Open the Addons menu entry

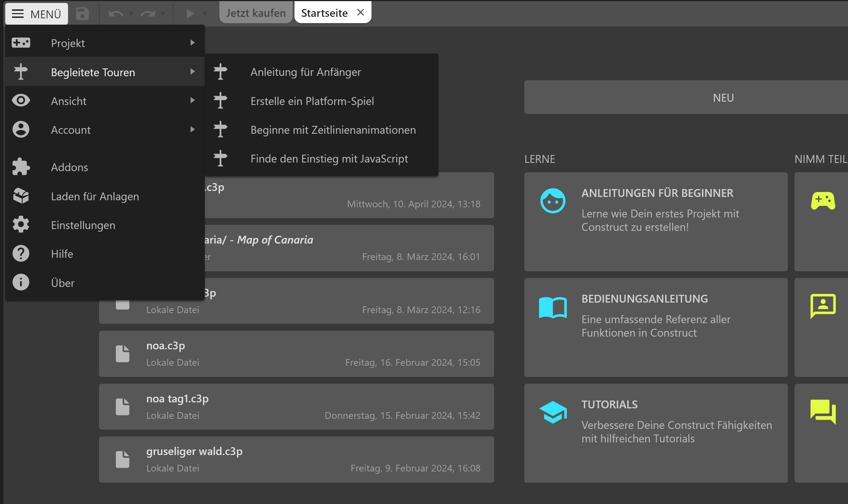105,167
